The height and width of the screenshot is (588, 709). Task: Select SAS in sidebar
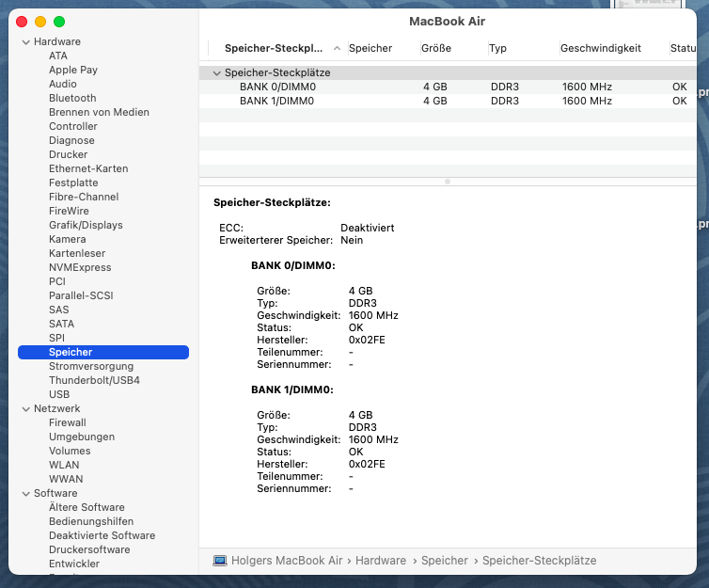(x=59, y=310)
